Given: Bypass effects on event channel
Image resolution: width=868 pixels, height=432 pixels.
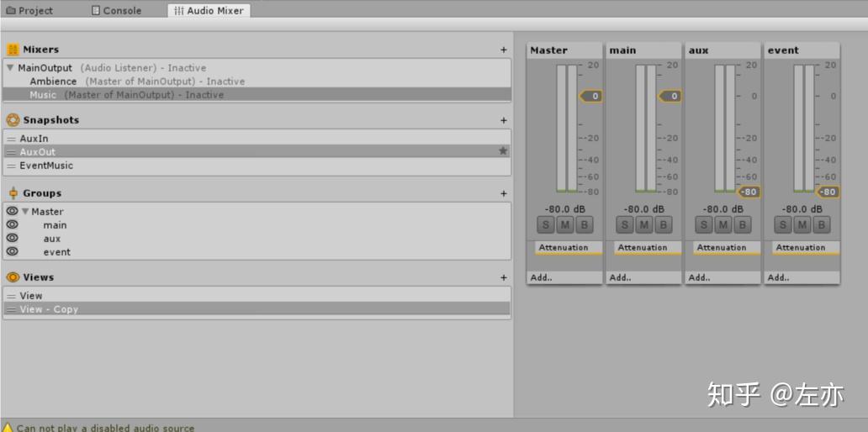Looking at the screenshot, I should click(x=821, y=224).
